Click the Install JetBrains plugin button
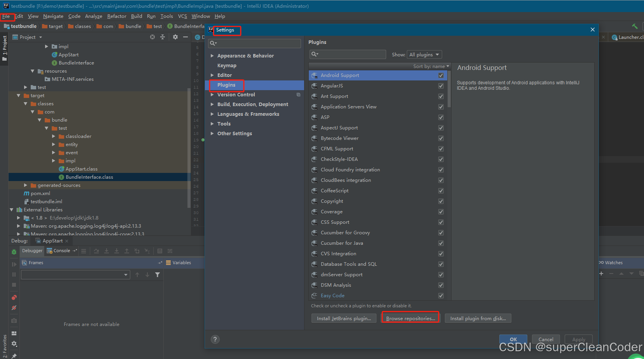This screenshot has width=644, height=359. [344, 318]
